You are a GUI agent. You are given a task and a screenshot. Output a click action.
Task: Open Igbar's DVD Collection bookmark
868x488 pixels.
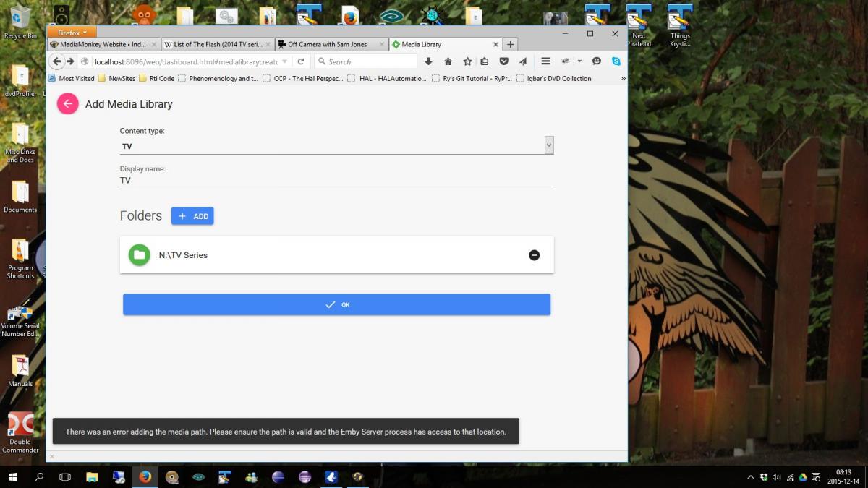553,78
